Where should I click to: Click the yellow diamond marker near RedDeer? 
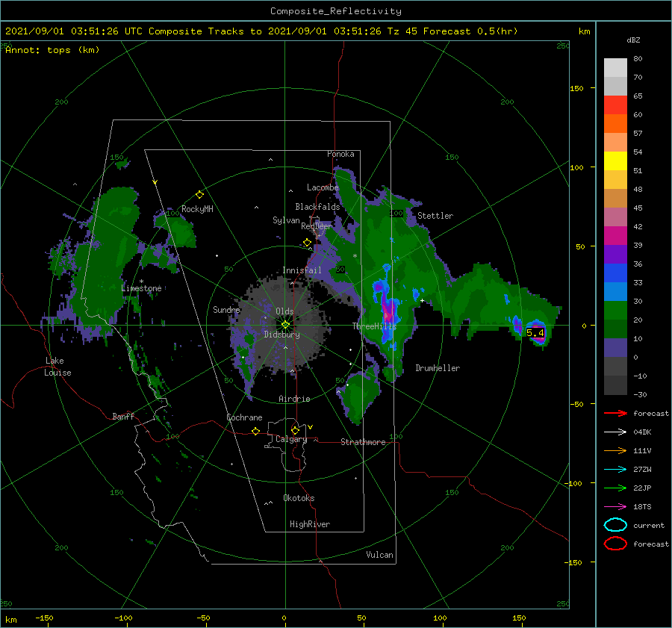[x=307, y=243]
